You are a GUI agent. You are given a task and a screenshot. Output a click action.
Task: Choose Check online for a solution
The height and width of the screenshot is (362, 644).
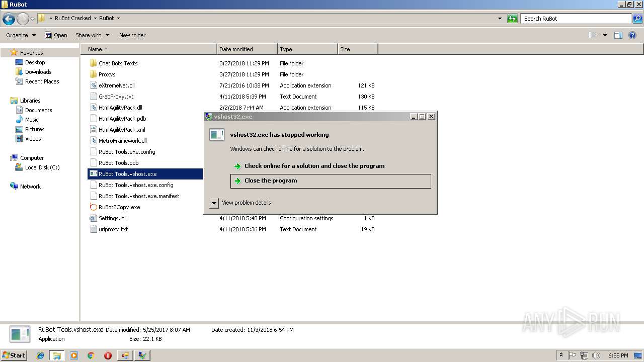tap(331, 166)
